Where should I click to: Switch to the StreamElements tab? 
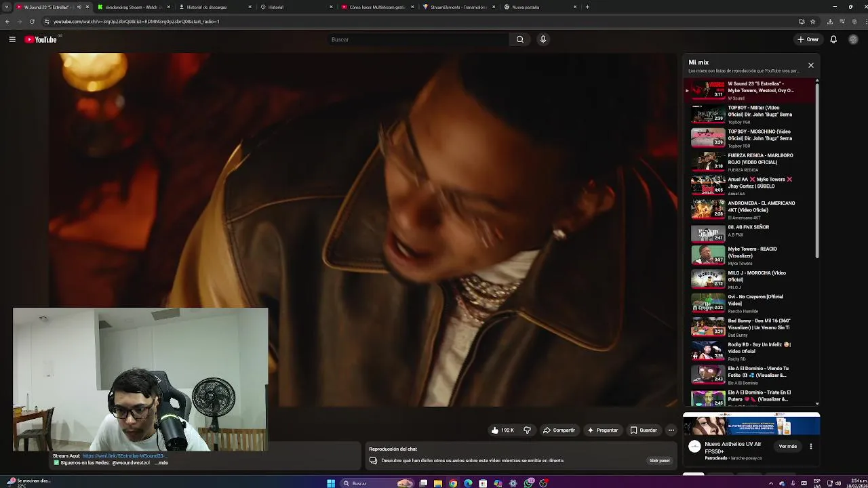458,7
